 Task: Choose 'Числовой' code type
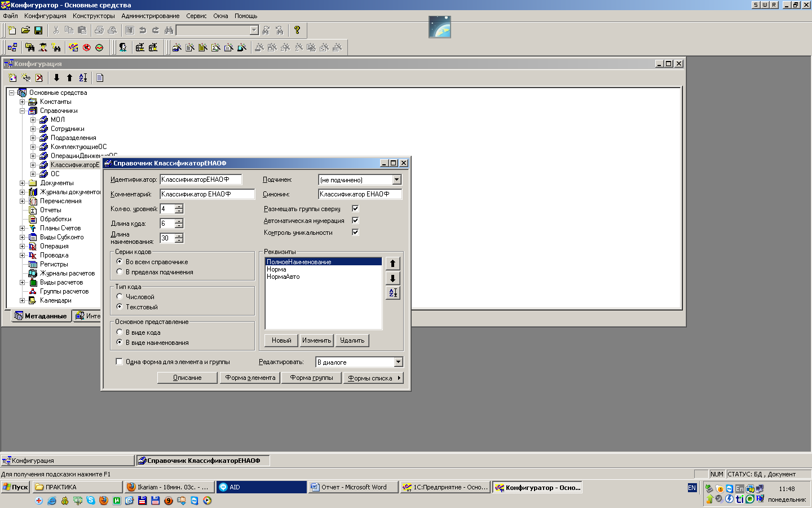[120, 296]
